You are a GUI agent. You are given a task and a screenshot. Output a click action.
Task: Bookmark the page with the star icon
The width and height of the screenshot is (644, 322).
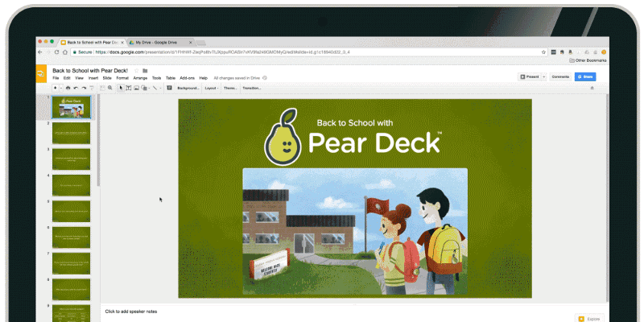point(544,52)
